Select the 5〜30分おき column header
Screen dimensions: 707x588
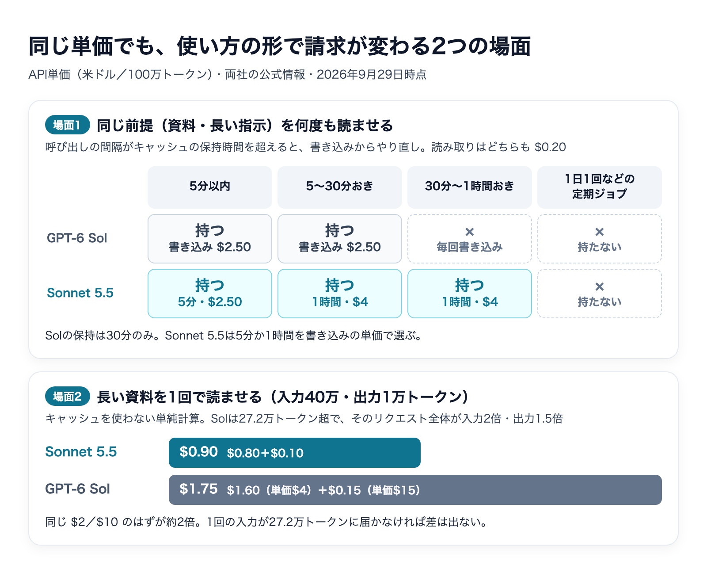pos(340,187)
